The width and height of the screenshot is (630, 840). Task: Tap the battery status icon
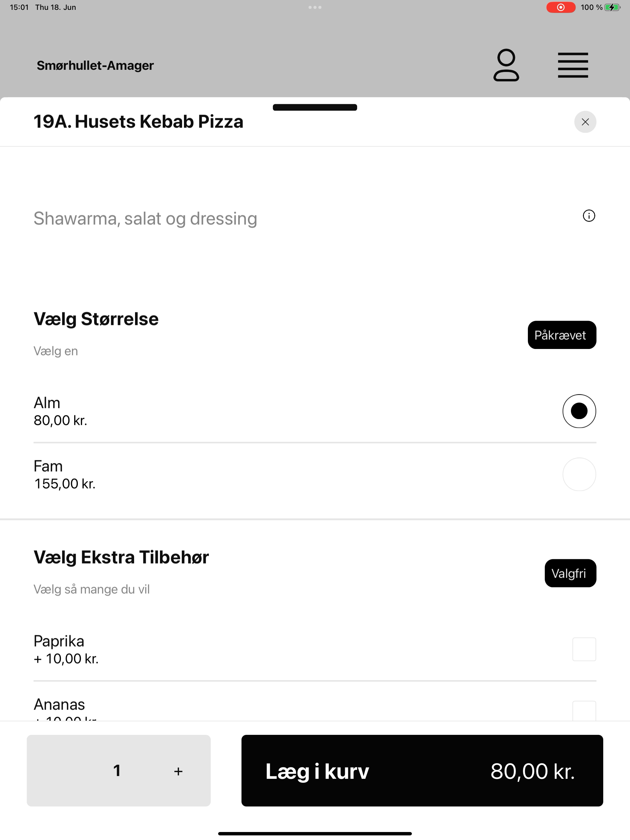[612, 7]
